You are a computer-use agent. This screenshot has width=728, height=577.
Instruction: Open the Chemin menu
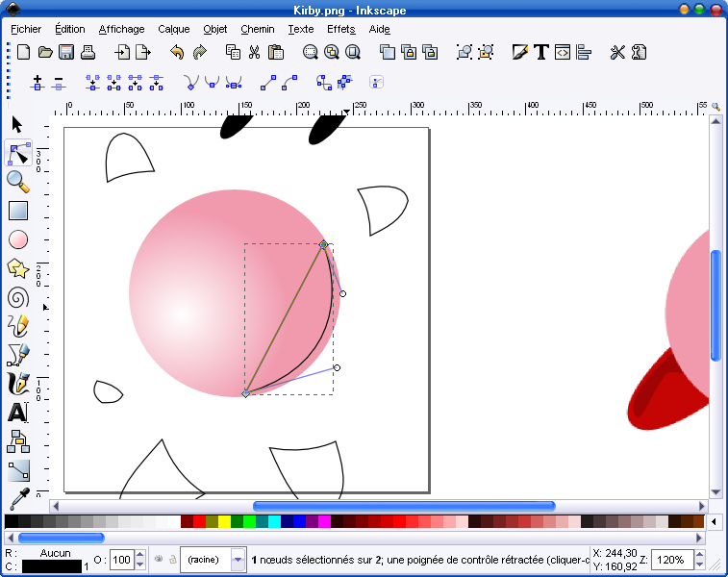[x=258, y=29]
